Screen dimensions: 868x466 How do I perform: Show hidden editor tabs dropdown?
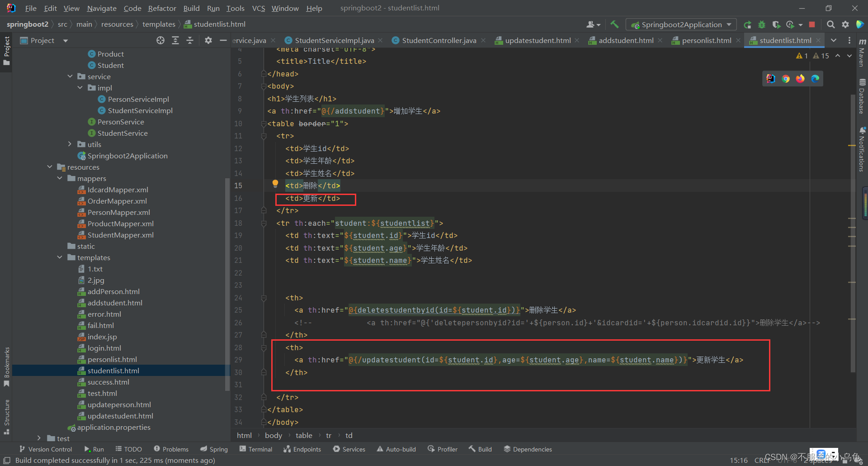click(834, 40)
